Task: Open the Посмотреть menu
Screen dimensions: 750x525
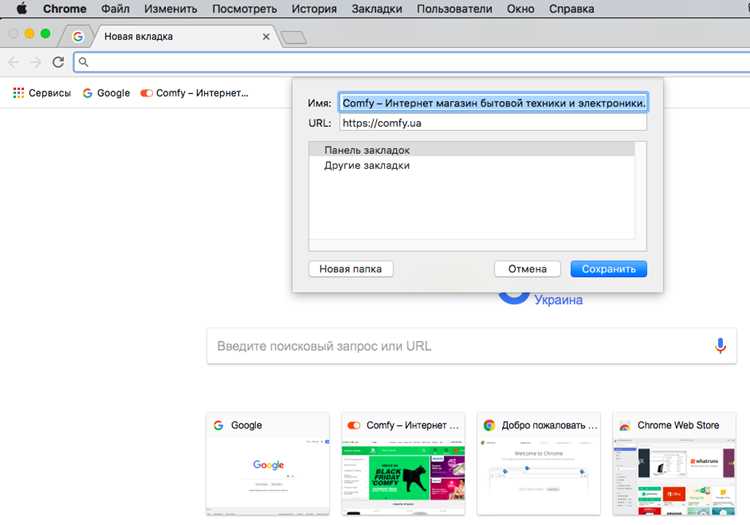Action: (x=244, y=9)
